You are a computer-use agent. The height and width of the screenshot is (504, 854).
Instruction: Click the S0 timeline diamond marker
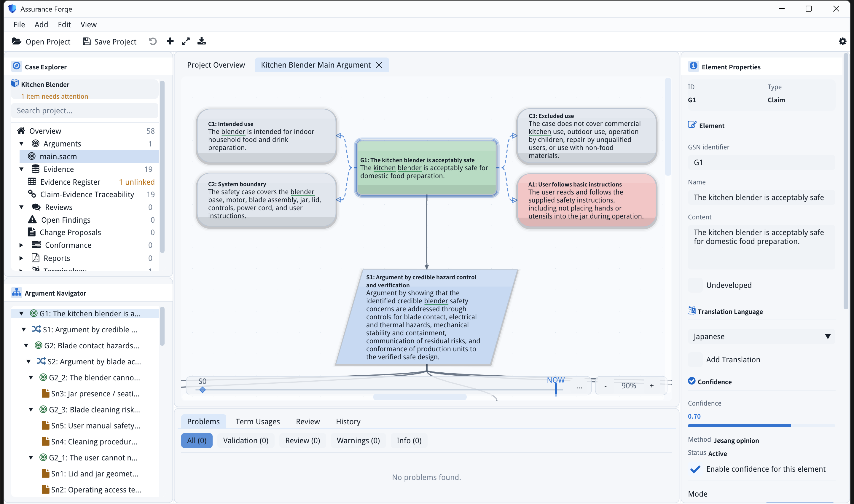coord(203,390)
